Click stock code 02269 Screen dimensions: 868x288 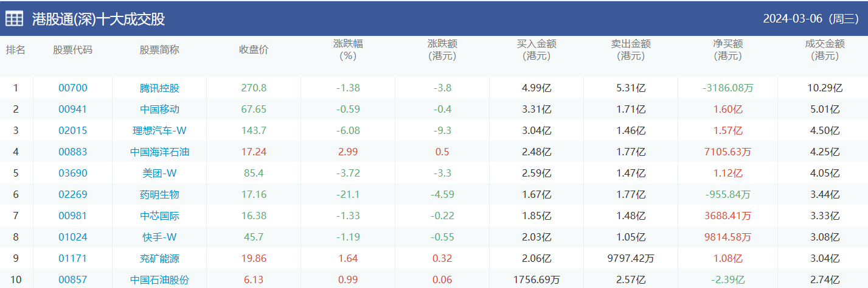tap(73, 194)
